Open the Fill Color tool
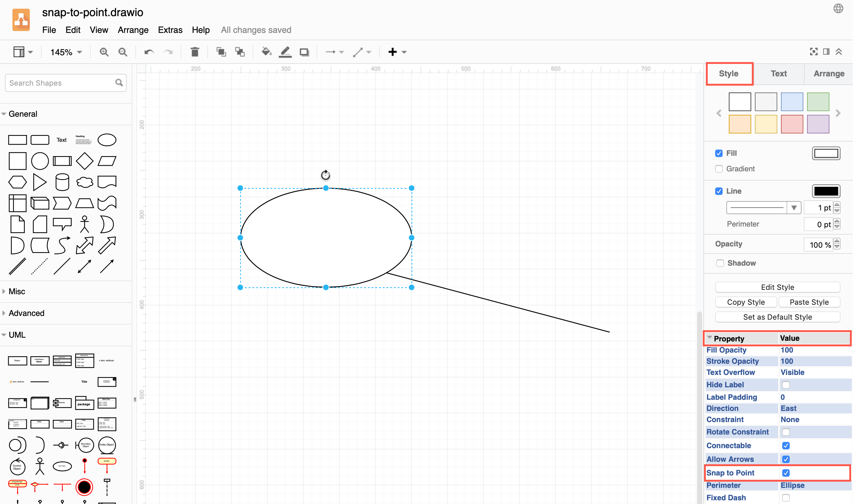 tap(267, 52)
